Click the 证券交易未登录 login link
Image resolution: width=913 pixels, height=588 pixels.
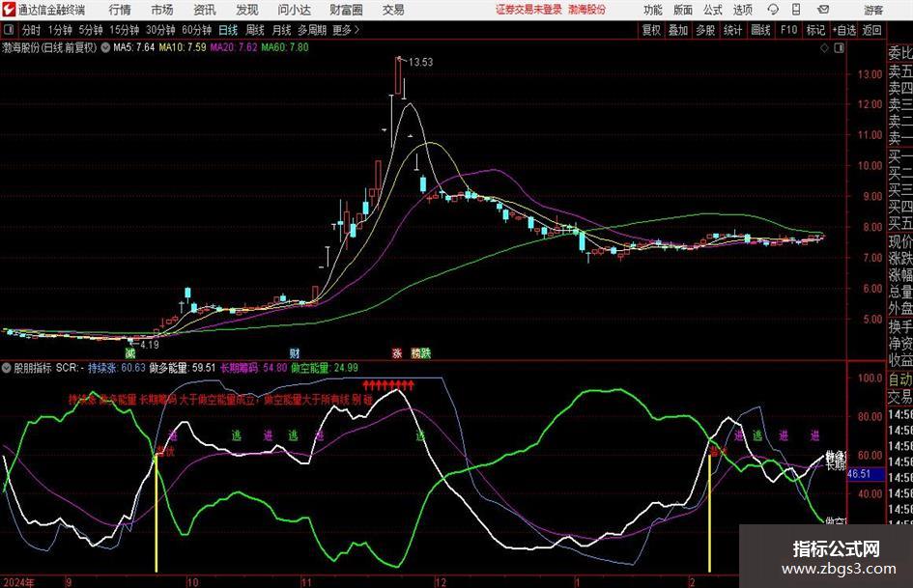pyautogui.click(x=528, y=10)
